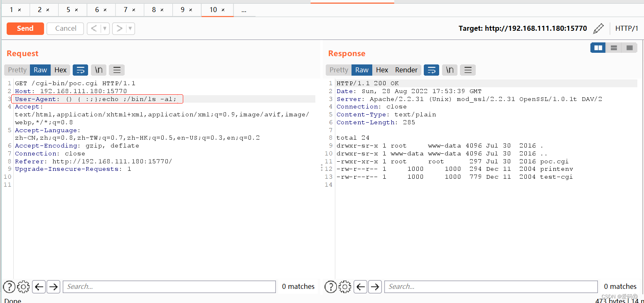Select Pretty view in Response panel
644x303 pixels.
(x=339, y=70)
